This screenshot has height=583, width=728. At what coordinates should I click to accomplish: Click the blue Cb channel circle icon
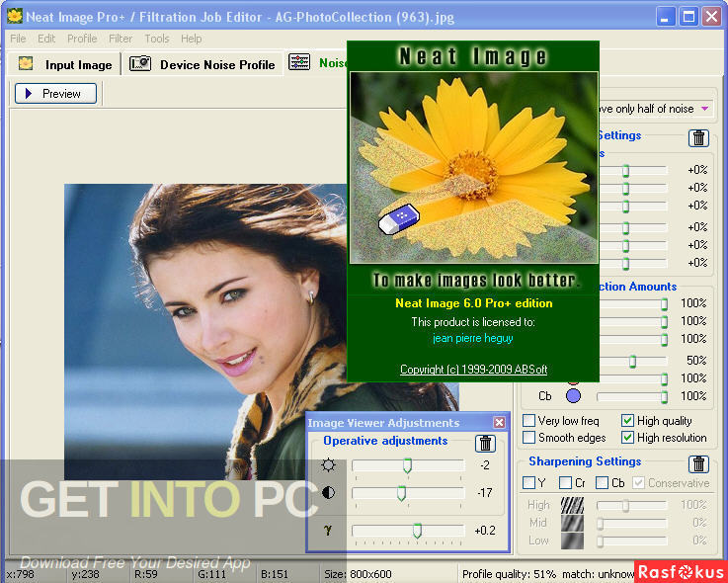573,396
